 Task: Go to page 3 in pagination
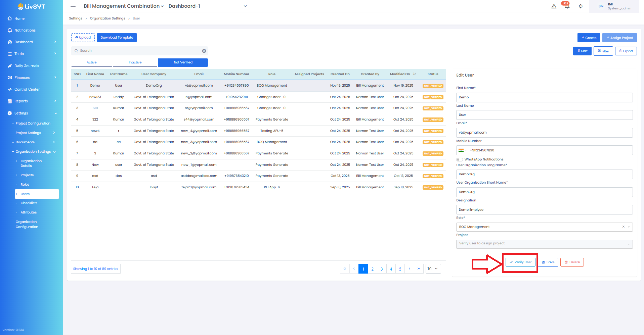click(382, 269)
